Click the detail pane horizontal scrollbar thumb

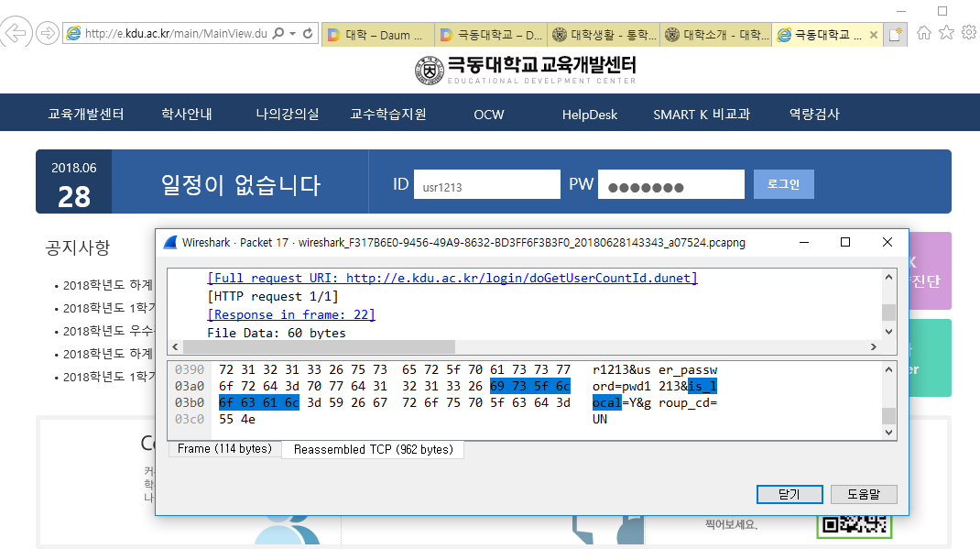tap(319, 347)
